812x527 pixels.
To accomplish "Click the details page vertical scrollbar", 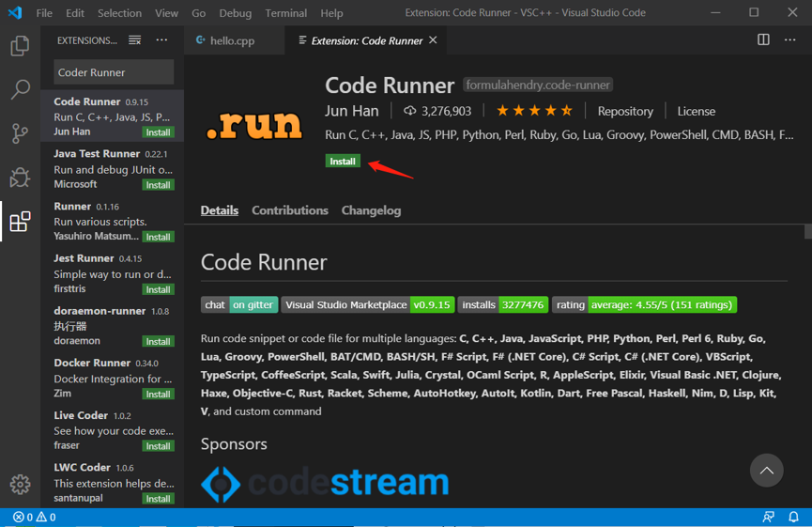I will tap(808, 232).
